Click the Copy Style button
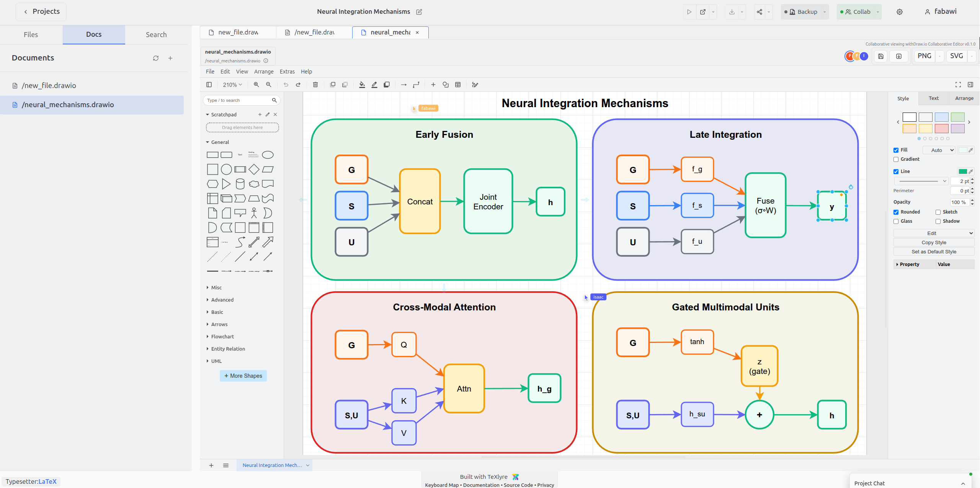This screenshot has height=488, width=980. pyautogui.click(x=934, y=242)
